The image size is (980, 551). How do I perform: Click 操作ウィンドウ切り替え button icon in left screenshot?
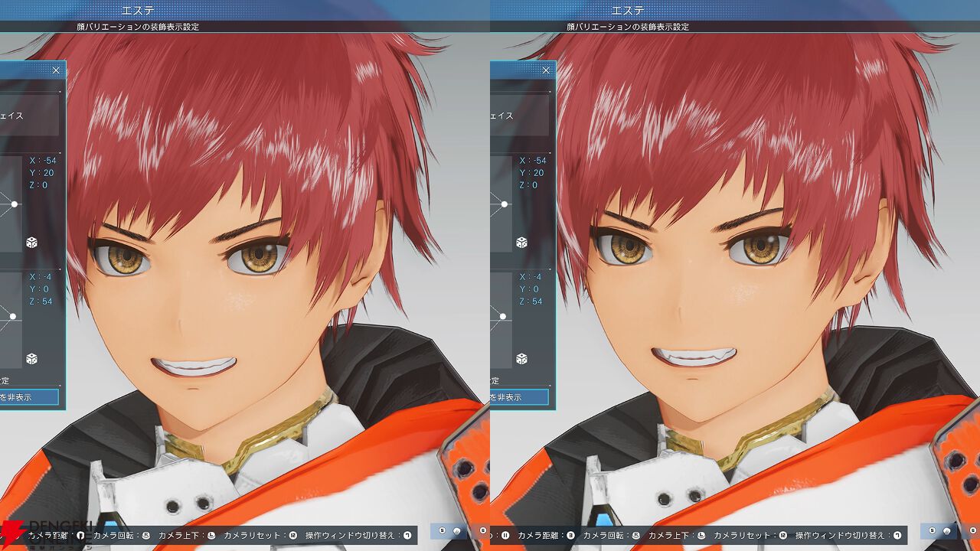(407, 536)
